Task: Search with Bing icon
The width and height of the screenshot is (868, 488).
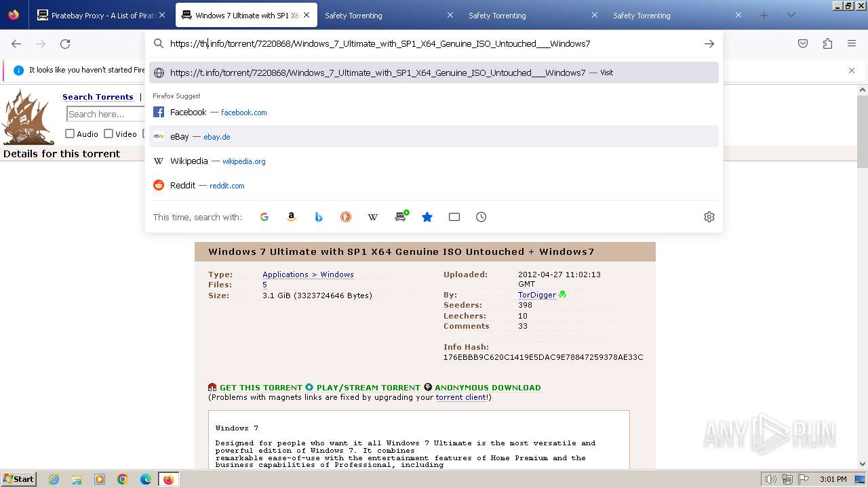Action: point(319,217)
